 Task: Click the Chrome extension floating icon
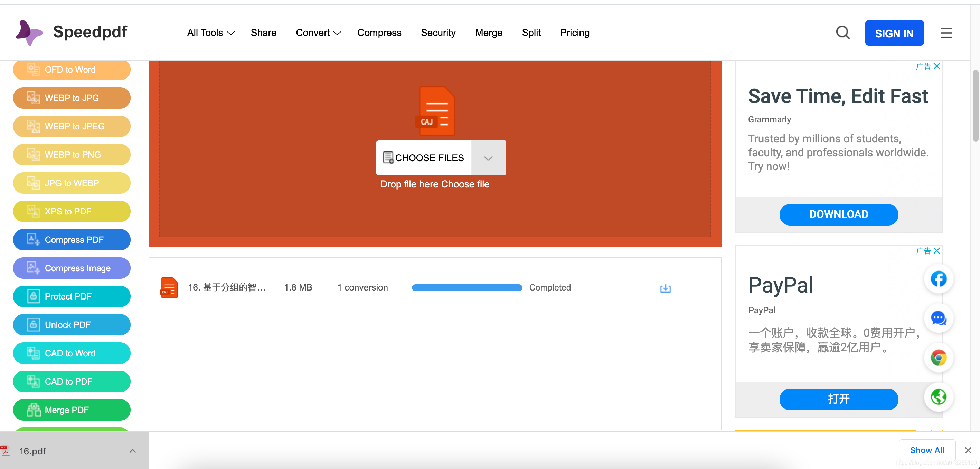(938, 358)
